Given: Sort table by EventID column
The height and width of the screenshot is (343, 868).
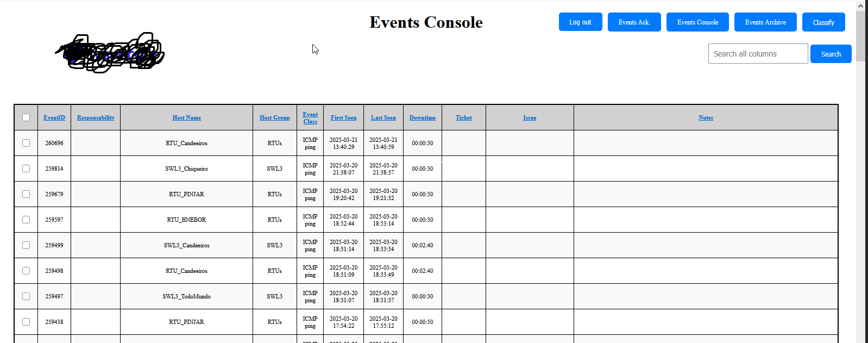Looking at the screenshot, I should 54,117.
